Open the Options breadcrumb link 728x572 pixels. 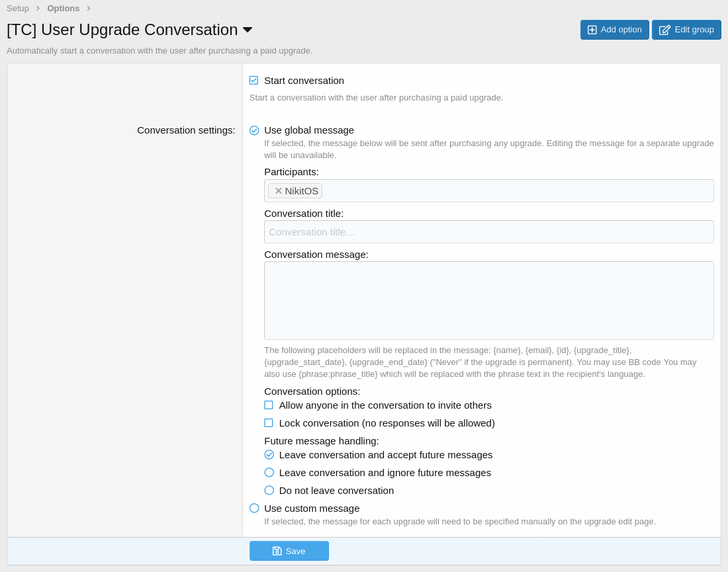63,9
